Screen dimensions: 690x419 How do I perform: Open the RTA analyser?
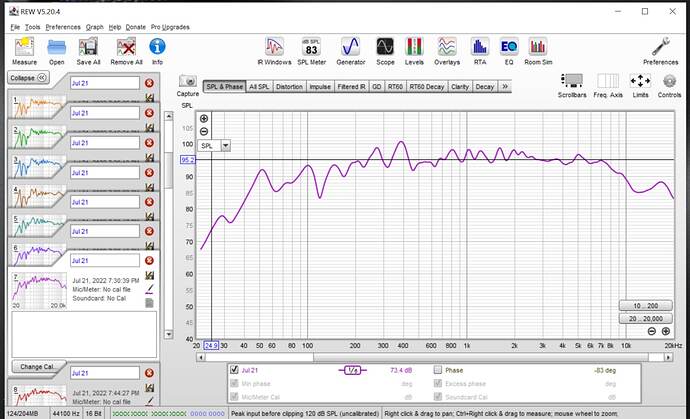480,51
